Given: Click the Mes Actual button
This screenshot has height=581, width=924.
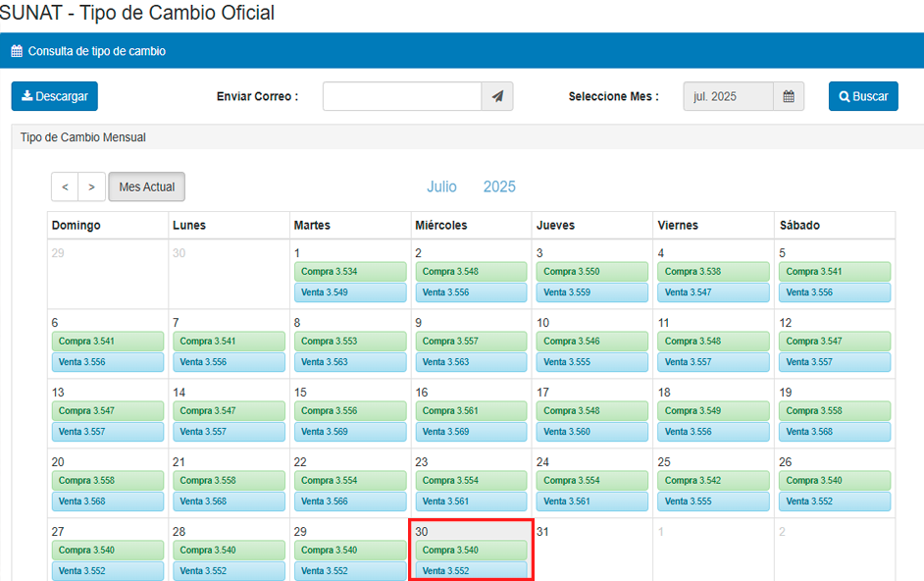Looking at the screenshot, I should click(x=147, y=187).
